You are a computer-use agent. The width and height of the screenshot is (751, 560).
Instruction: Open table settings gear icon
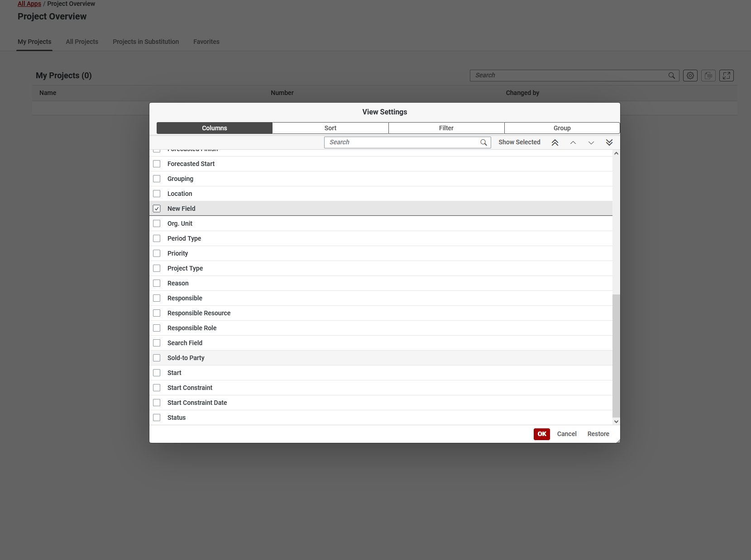[x=690, y=76]
